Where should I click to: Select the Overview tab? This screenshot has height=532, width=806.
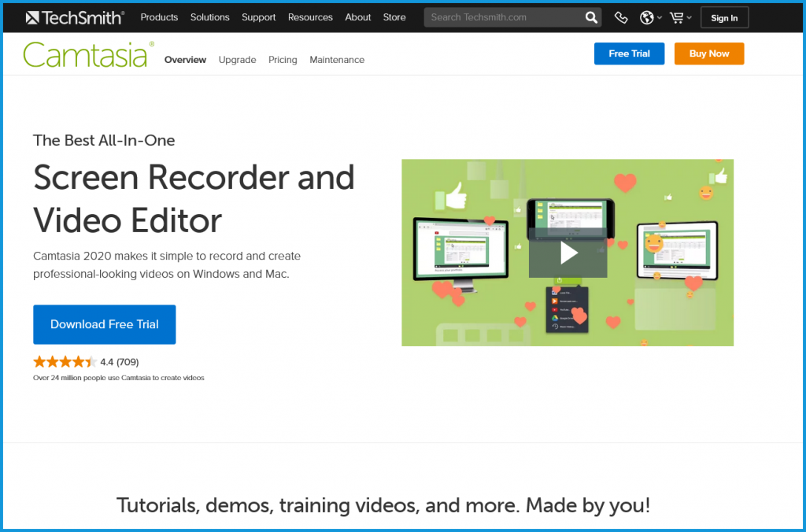[185, 60]
